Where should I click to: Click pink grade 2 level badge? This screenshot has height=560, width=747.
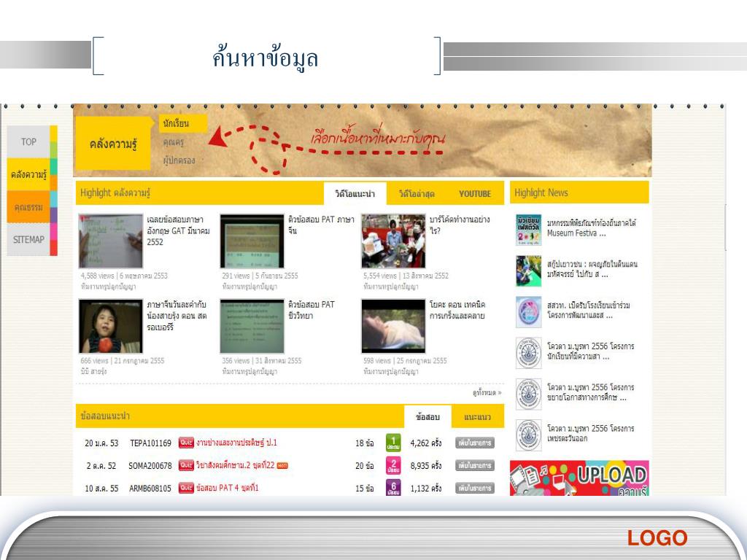pyautogui.click(x=393, y=465)
